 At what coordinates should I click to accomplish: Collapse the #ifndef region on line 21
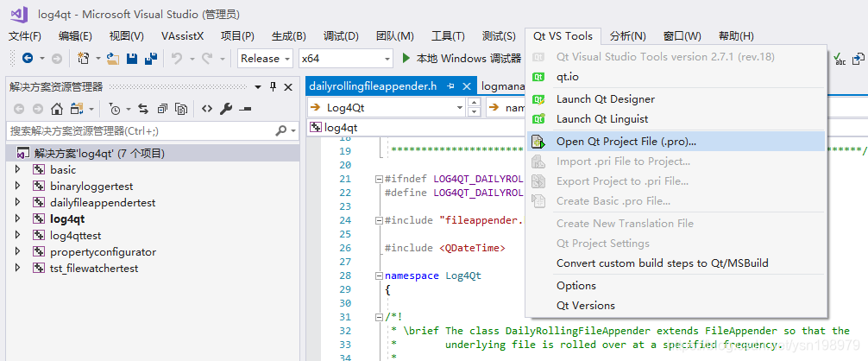point(379,179)
